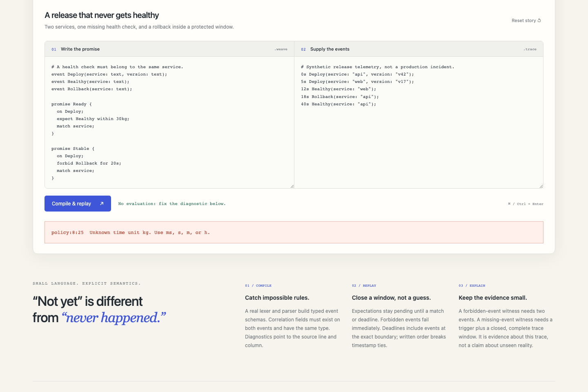This screenshot has height=392, width=588.
Task: Click the 'Unknown time unit kg' error message
Action: click(150, 232)
